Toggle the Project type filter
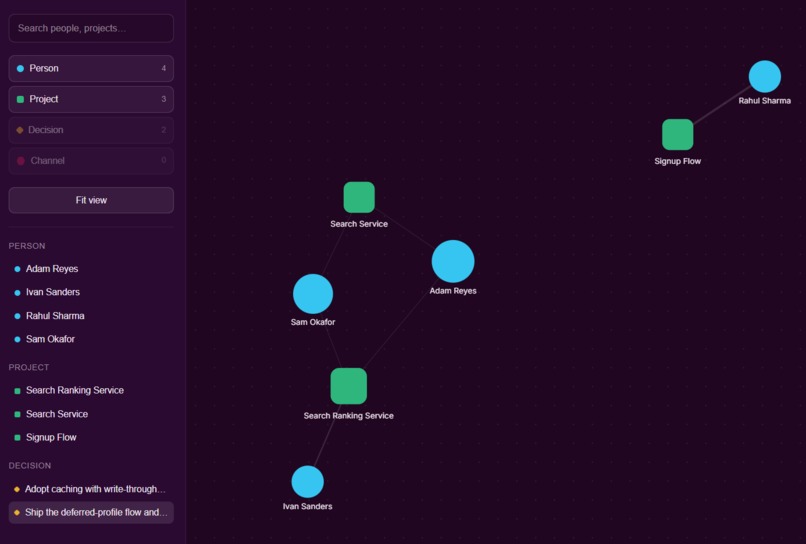 tap(91, 99)
